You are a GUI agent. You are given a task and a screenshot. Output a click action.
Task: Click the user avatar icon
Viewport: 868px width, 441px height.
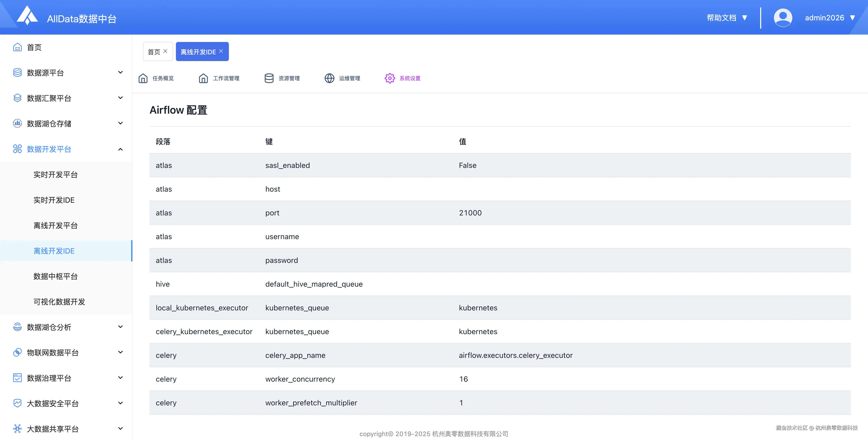pyautogui.click(x=783, y=18)
